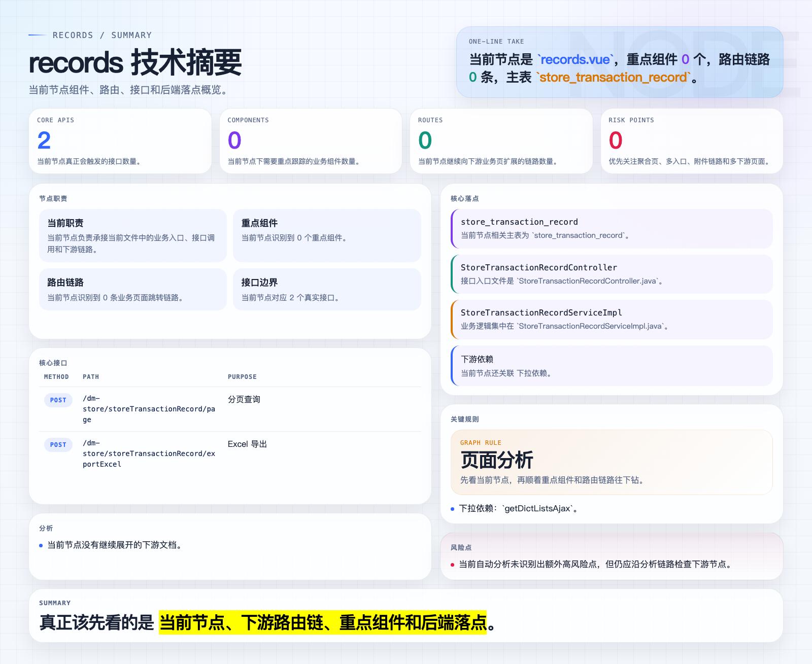Click the '风险点' section heading
Viewport: 812px width, 664px height.
tap(461, 547)
